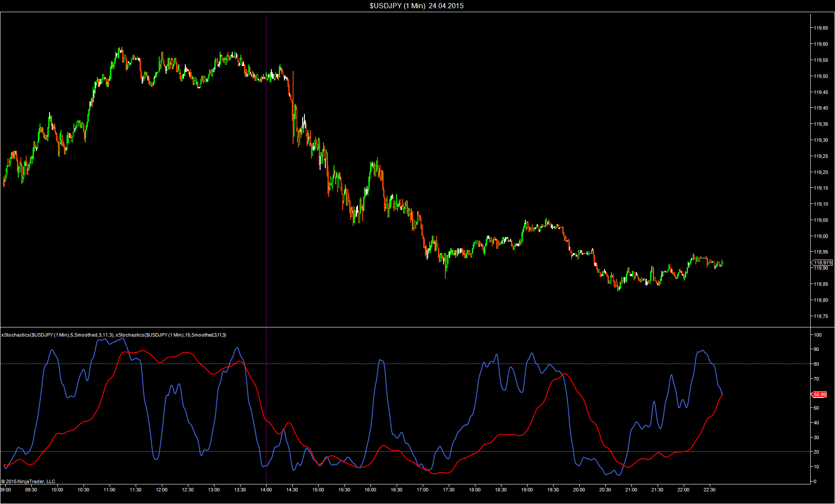Click the 100 level on stochastic scale
835x504 pixels.
click(818, 335)
